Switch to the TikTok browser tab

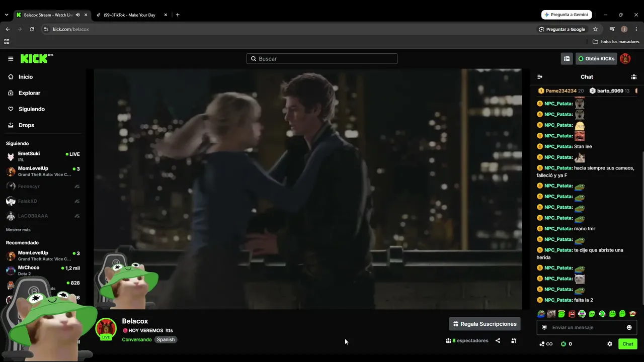tap(131, 15)
